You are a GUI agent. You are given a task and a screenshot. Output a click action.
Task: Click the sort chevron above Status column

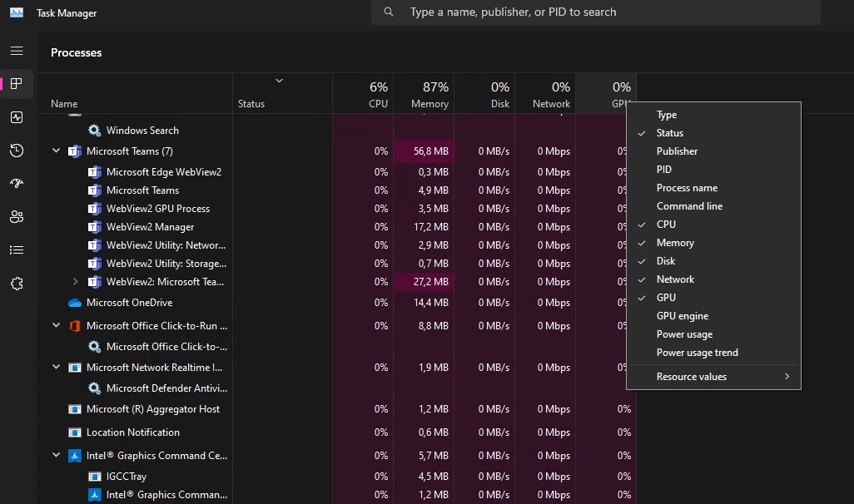click(279, 81)
